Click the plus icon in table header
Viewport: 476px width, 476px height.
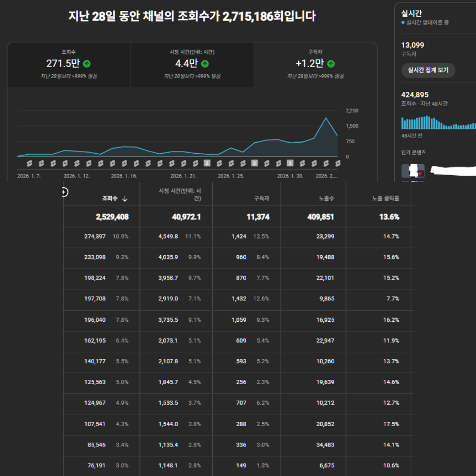tap(65, 192)
